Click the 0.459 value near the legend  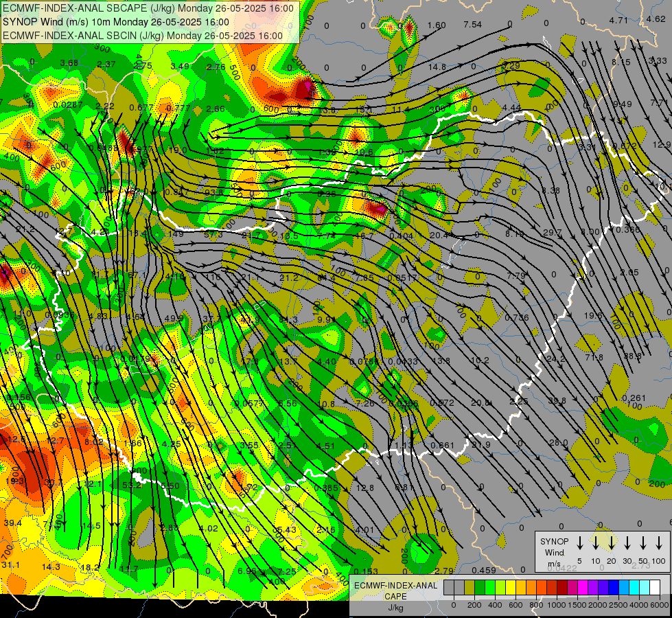coord(484,570)
